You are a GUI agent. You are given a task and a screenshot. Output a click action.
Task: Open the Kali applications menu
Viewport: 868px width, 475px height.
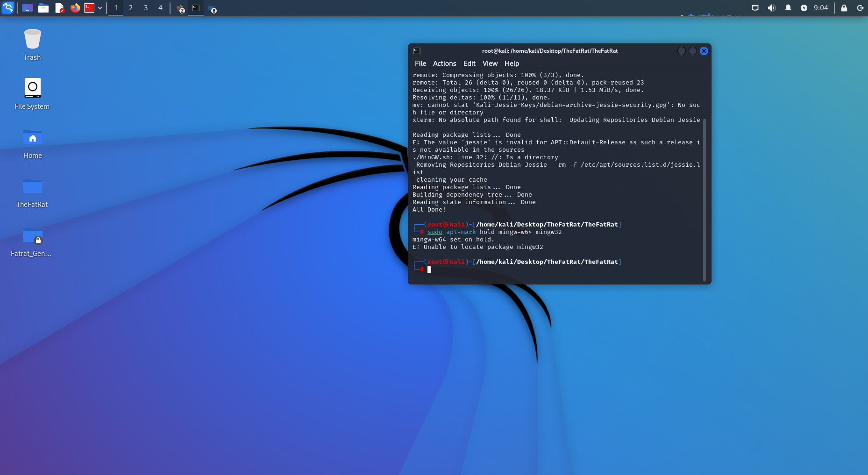pyautogui.click(x=8, y=8)
